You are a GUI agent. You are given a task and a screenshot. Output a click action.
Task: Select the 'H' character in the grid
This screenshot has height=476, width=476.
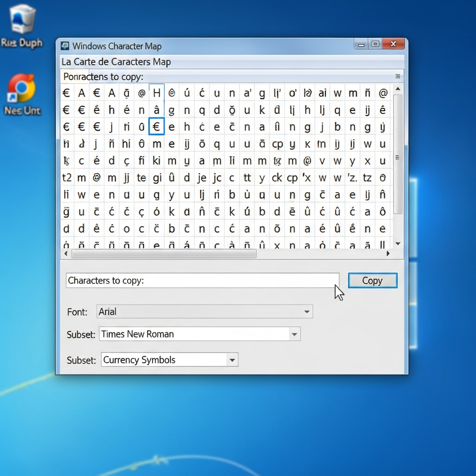(x=157, y=93)
